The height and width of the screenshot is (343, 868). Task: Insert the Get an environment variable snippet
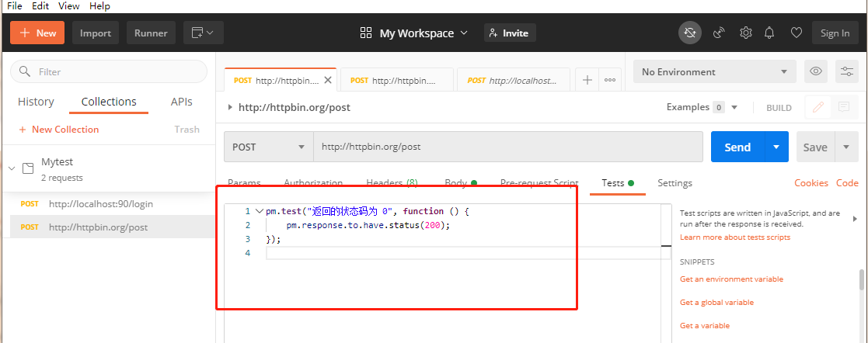(731, 279)
